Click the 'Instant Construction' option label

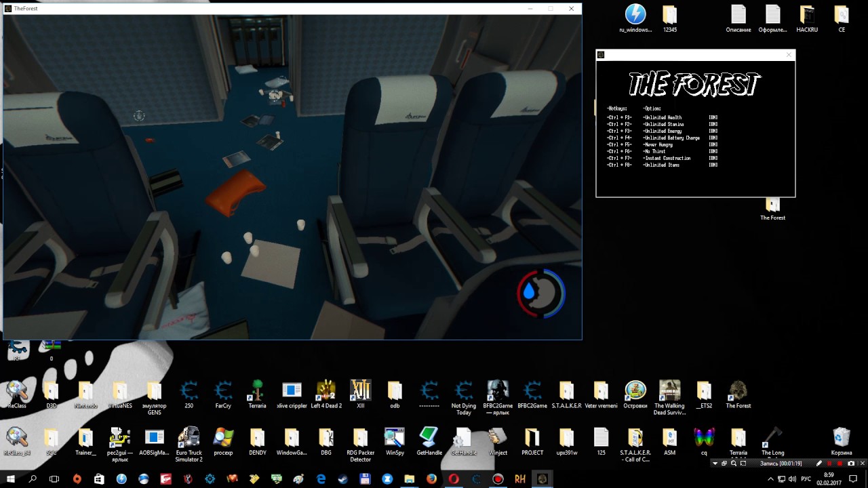[667, 159]
